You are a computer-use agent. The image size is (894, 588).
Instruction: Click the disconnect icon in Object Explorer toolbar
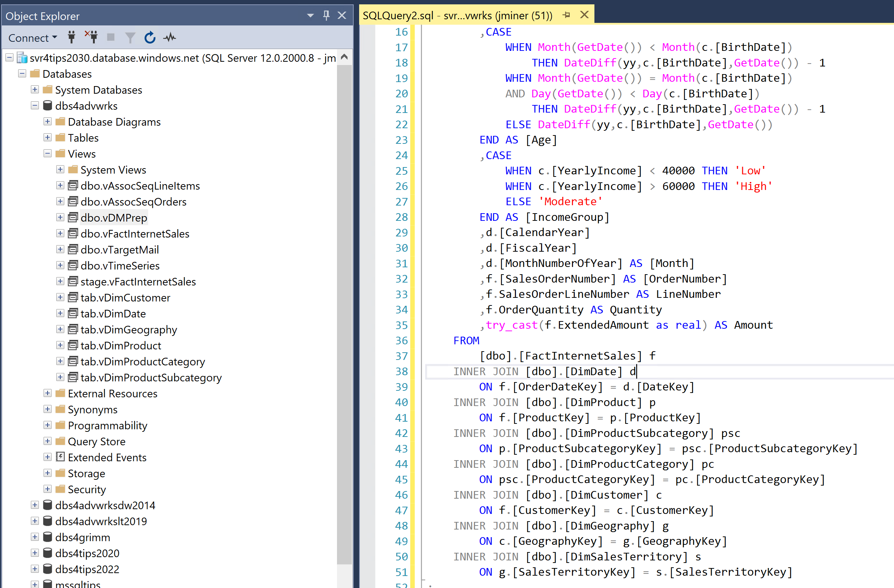(x=92, y=37)
